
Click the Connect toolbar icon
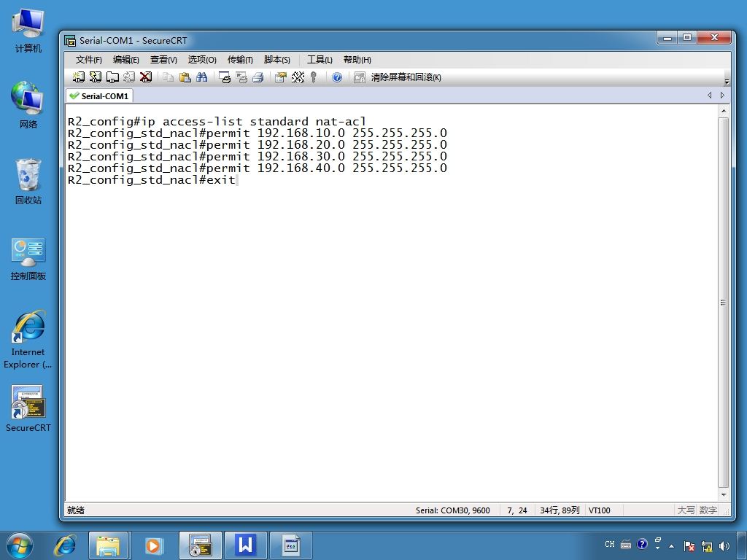click(x=78, y=77)
